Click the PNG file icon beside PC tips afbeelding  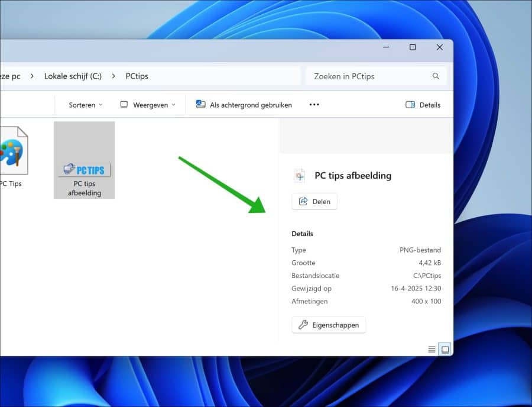coord(299,175)
